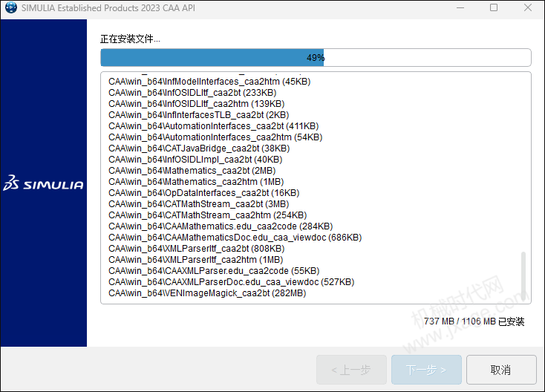This screenshot has width=545, height=392.
Task: Click the 49% installation progress bar
Action: coord(316,58)
